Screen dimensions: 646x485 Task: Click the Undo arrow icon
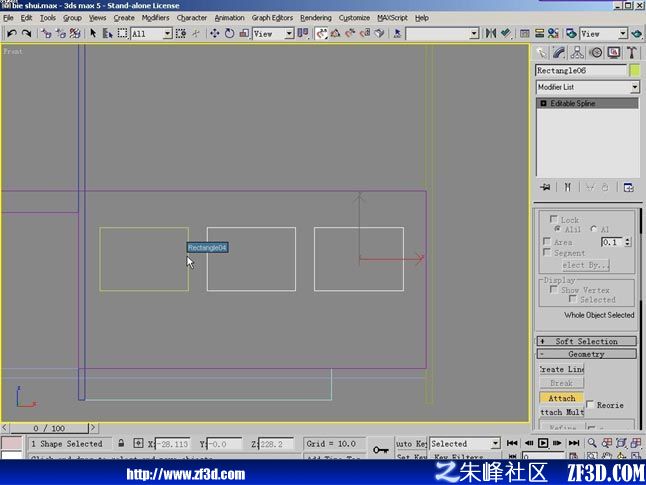click(x=11, y=33)
